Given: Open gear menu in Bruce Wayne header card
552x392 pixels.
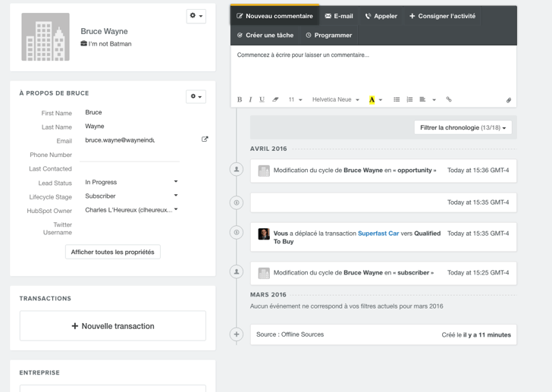Looking at the screenshot, I should (x=196, y=16).
